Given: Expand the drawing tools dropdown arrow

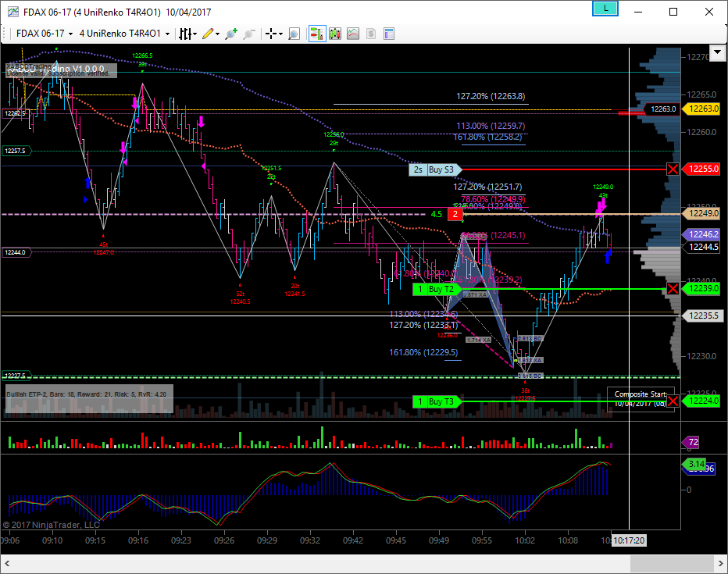Looking at the screenshot, I should (217, 34).
